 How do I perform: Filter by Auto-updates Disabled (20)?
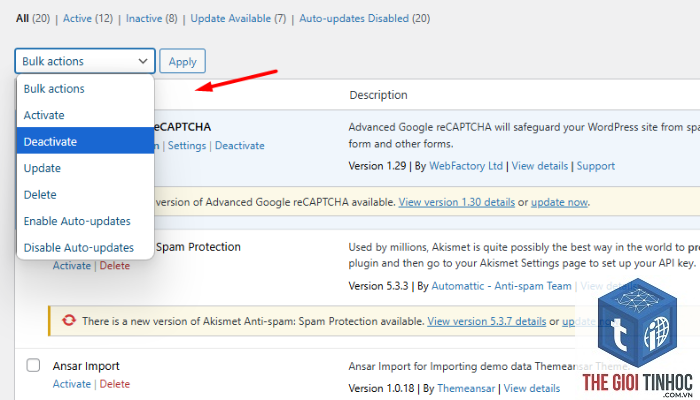365,18
